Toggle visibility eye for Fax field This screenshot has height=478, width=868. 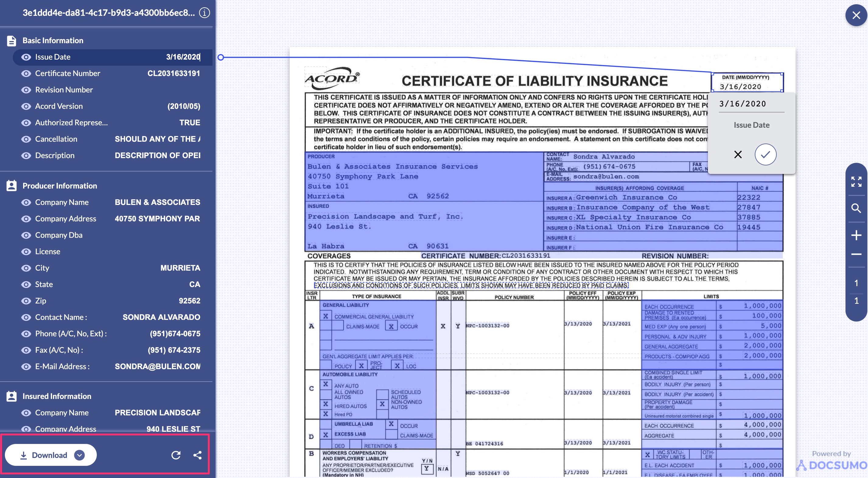(x=26, y=350)
